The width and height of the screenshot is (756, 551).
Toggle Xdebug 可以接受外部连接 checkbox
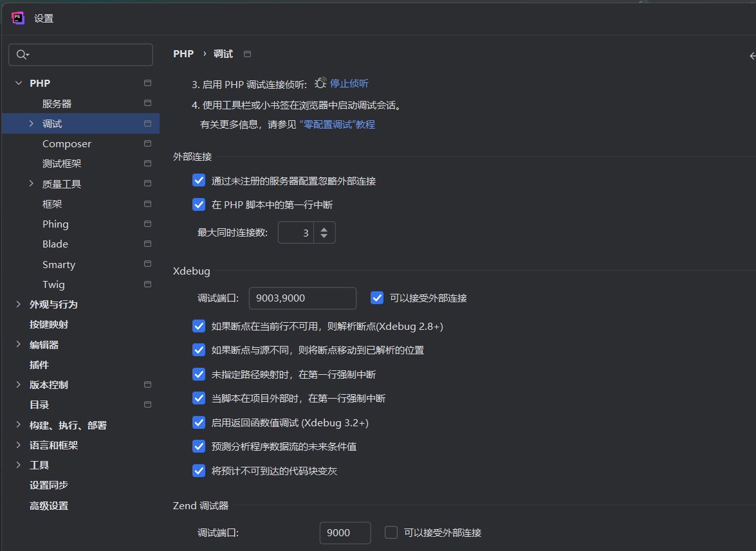click(377, 298)
